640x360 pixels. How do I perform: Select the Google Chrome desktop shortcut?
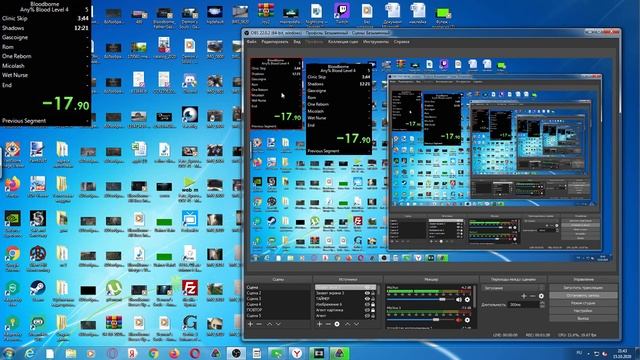click(x=12, y=255)
